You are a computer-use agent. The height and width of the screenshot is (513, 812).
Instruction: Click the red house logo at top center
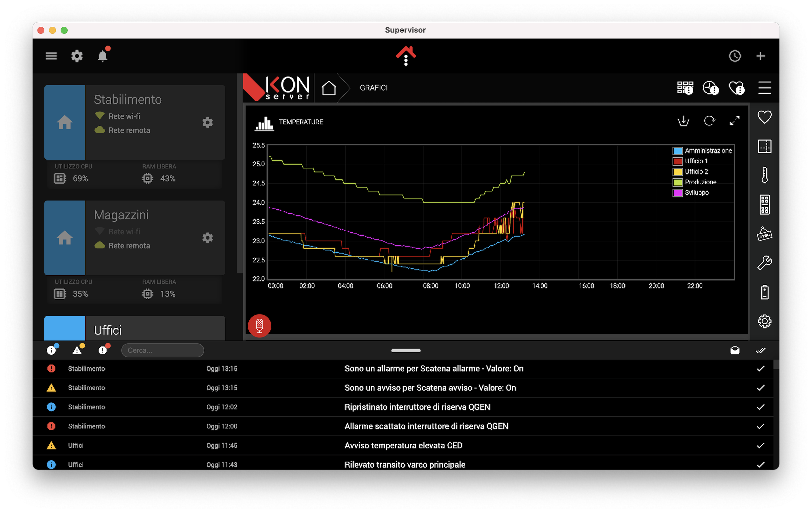click(406, 56)
